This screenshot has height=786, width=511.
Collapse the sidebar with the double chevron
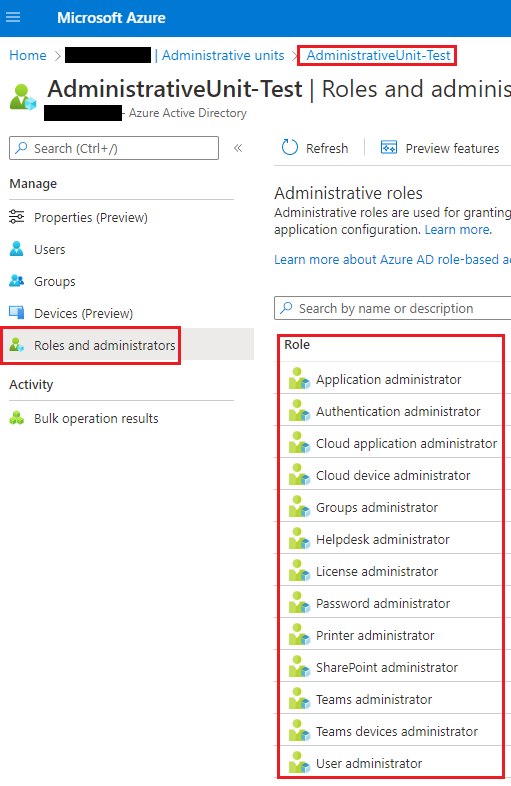238,148
